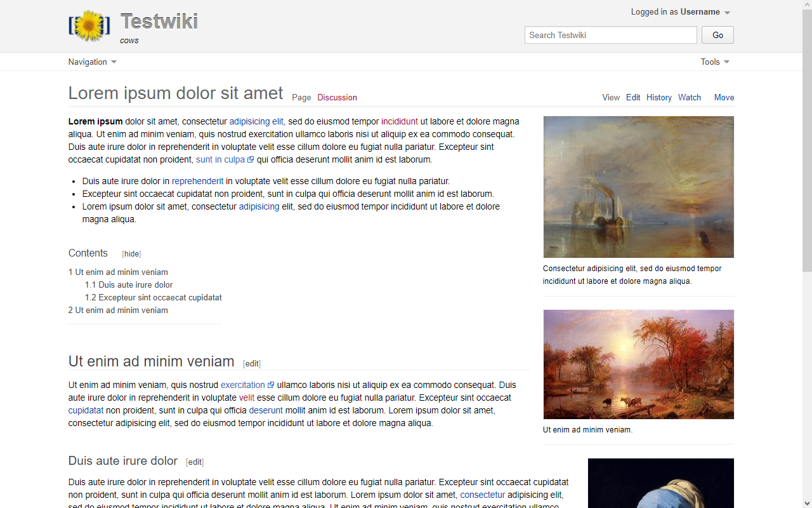Follow the 'adipisicing' link in third bullet
The image size is (812, 508).
pyautogui.click(x=259, y=206)
